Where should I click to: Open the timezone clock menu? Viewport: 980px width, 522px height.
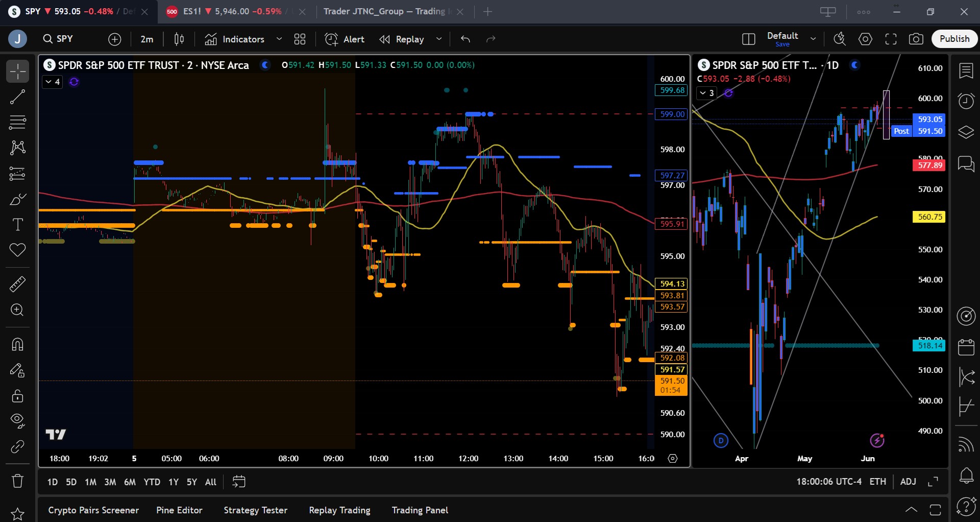tap(829, 482)
